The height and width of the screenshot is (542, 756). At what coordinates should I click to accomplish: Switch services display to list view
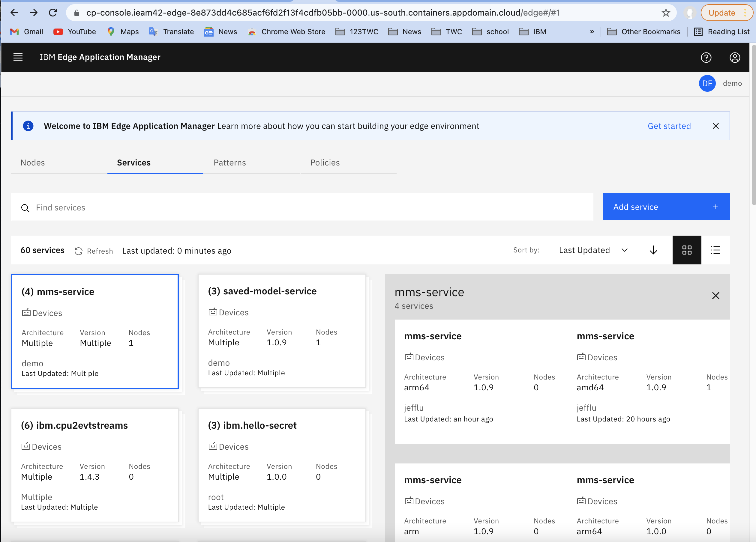716,250
